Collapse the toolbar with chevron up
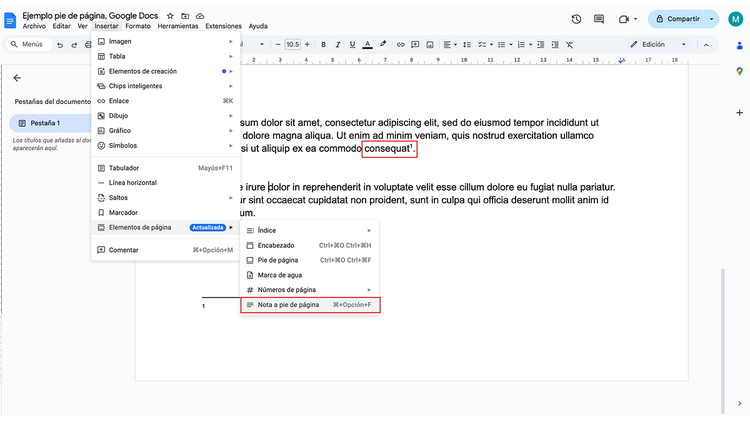750x422 pixels. coord(706,44)
